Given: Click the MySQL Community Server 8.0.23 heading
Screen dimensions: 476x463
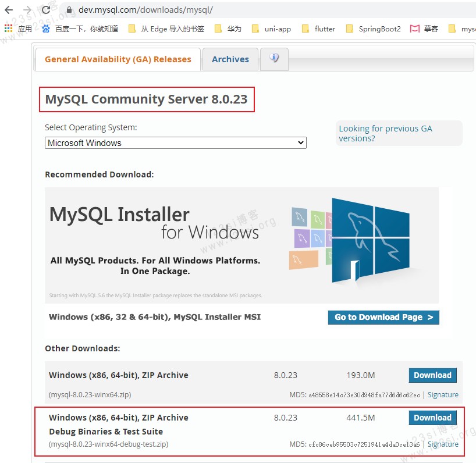Looking at the screenshot, I should click(x=146, y=99).
